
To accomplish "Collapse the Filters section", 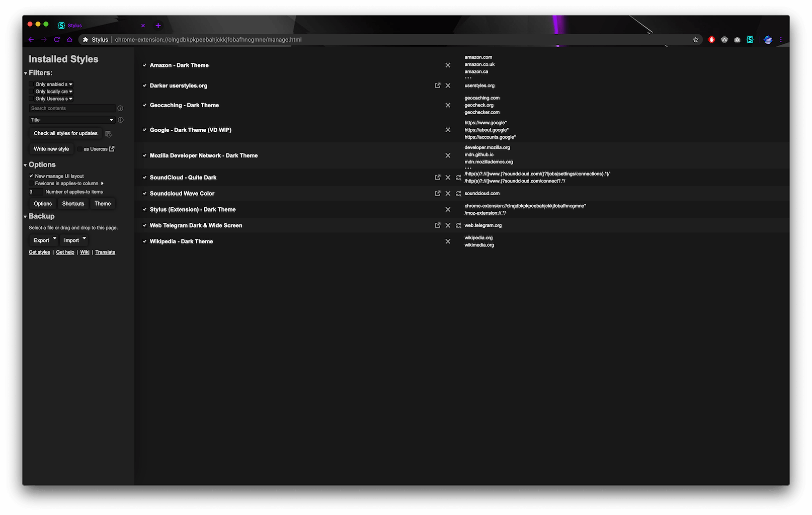I will (25, 72).
